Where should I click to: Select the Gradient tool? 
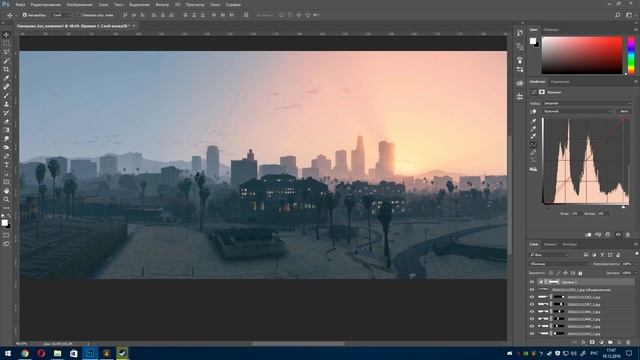[x=6, y=130]
